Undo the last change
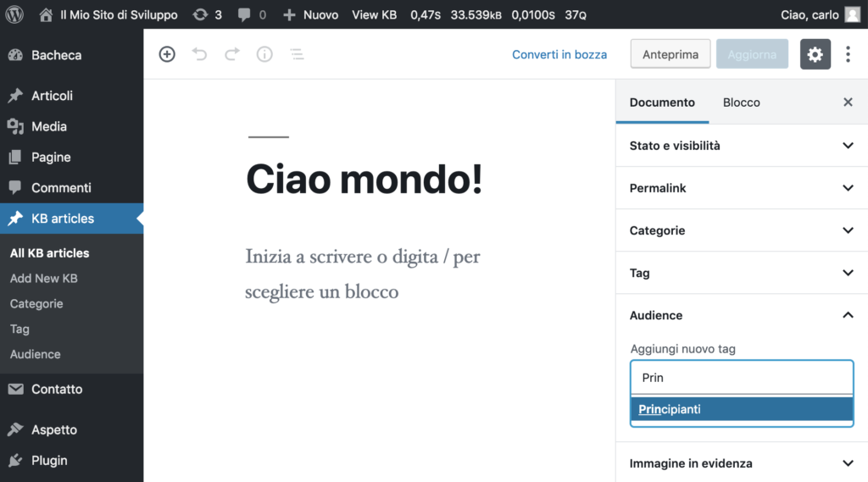868x482 pixels. click(x=199, y=54)
